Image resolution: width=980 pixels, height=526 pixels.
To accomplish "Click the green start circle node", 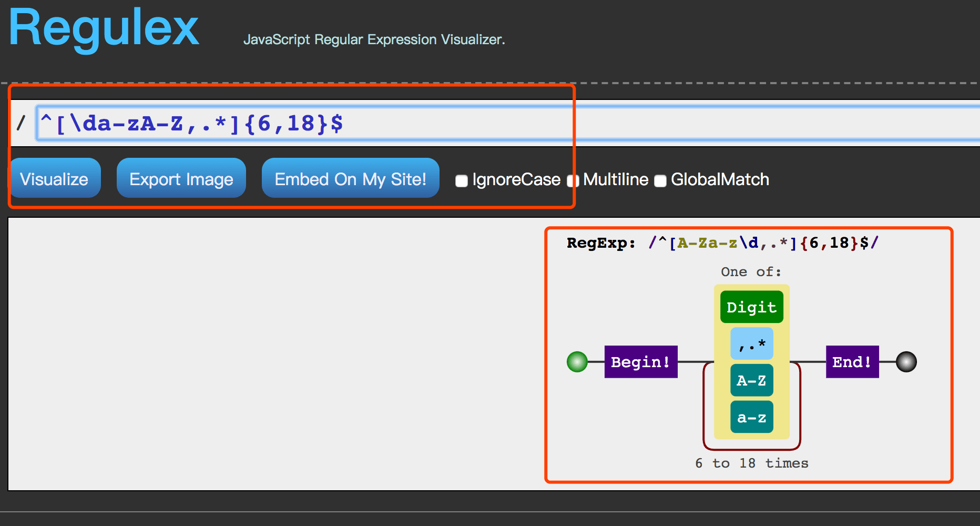I will (x=577, y=362).
